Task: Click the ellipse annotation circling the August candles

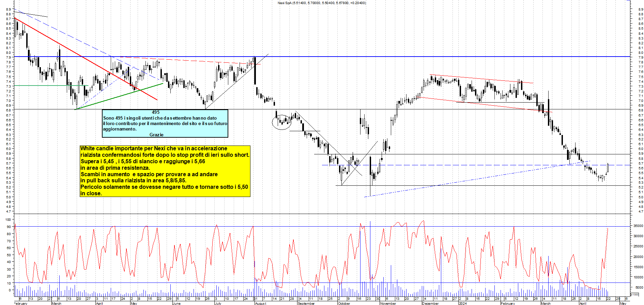Action: pos(282,122)
